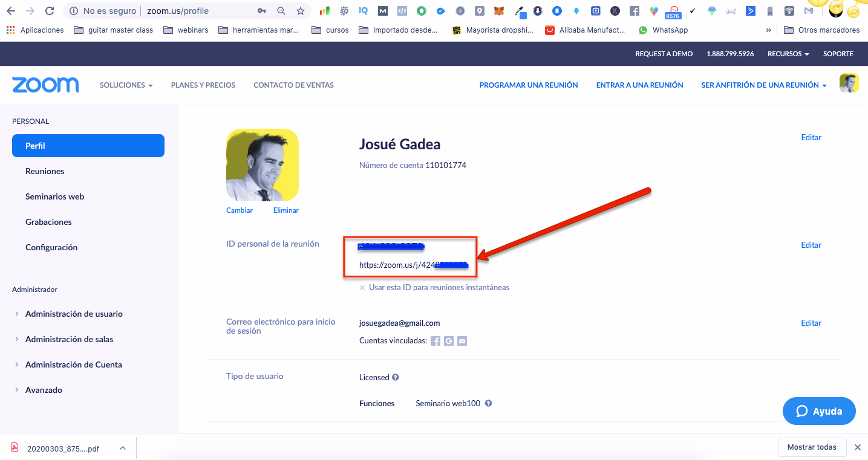Show help for Licensed user type
This screenshot has height=460, width=868.
pos(396,377)
